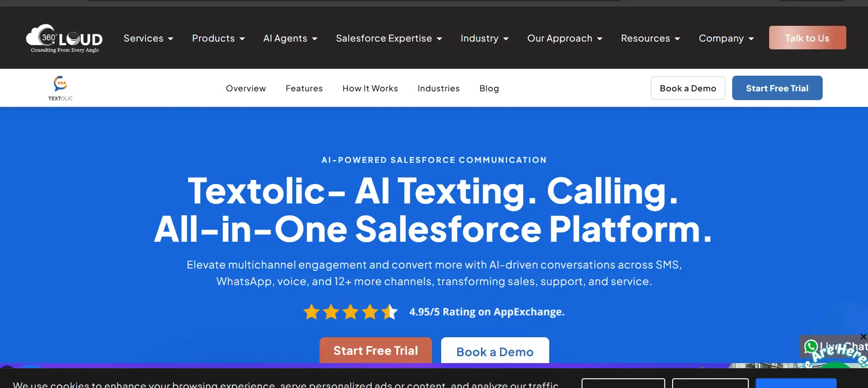The width and height of the screenshot is (868, 388).
Task: Expand the Industry dropdown
Action: (485, 38)
